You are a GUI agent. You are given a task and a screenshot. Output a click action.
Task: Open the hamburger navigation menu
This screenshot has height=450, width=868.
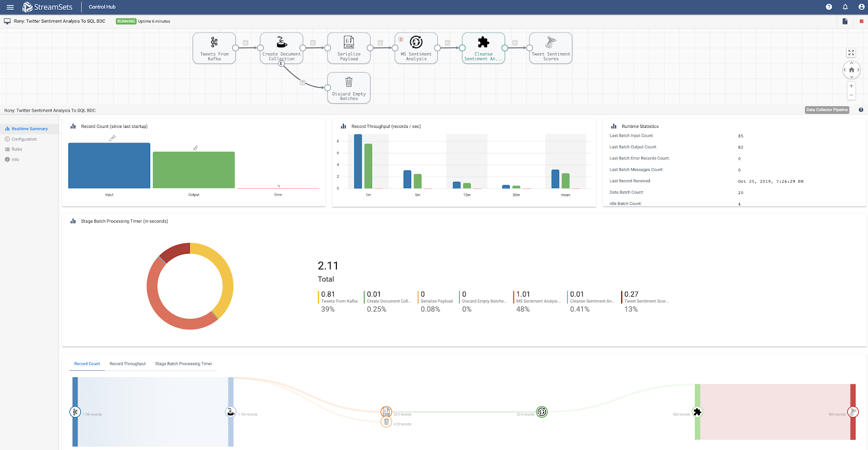(10, 7)
